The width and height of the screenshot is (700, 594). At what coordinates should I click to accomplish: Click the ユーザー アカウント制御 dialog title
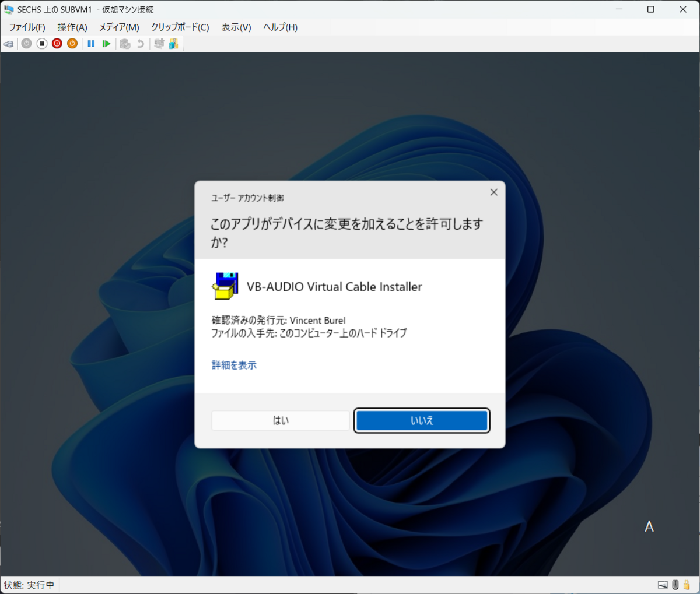(247, 198)
